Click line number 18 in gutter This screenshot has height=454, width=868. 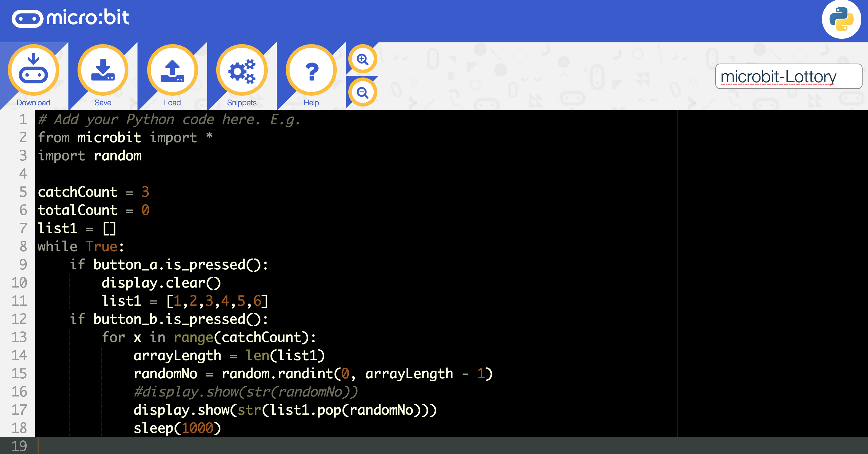[19, 428]
